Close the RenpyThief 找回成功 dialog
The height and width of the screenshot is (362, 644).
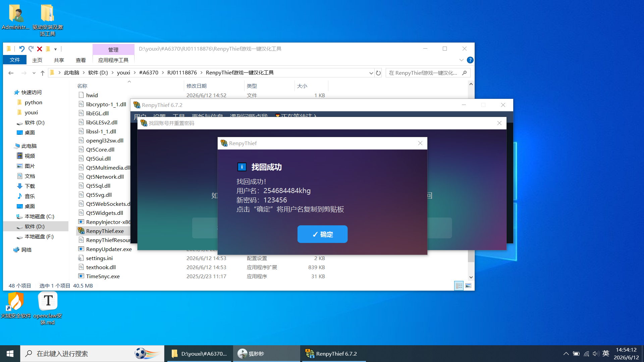[420, 143]
